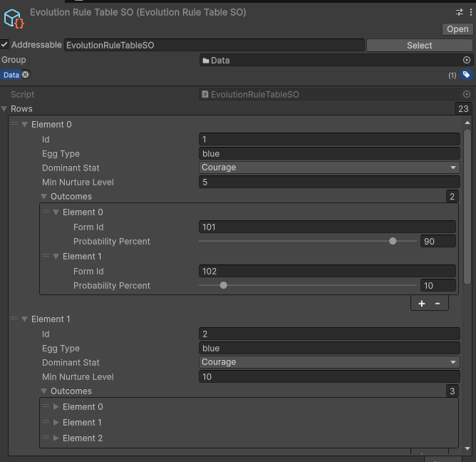The height and width of the screenshot is (462, 476).
Task: Grab drag handle of collapsed Outcomes Element 0
Action: pos(46,406)
